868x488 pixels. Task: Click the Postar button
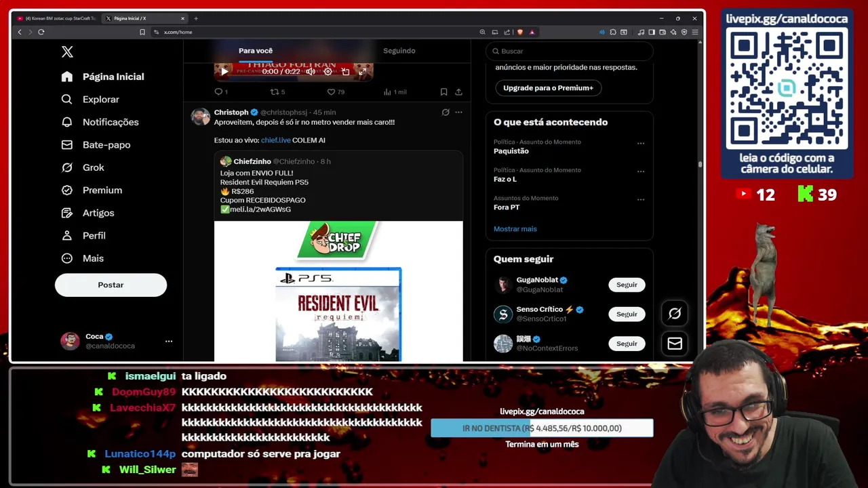(111, 285)
